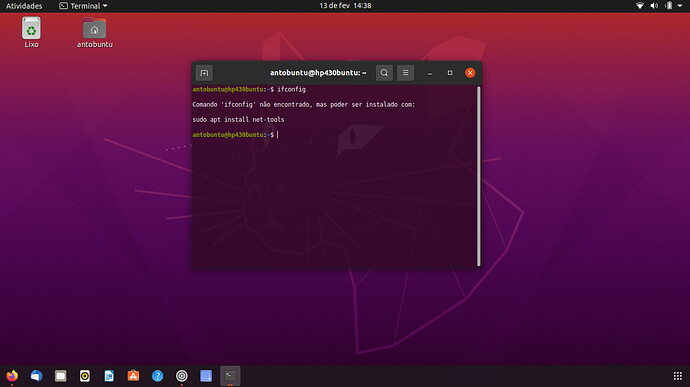
Task: Show Applications grid
Action: pos(678,376)
